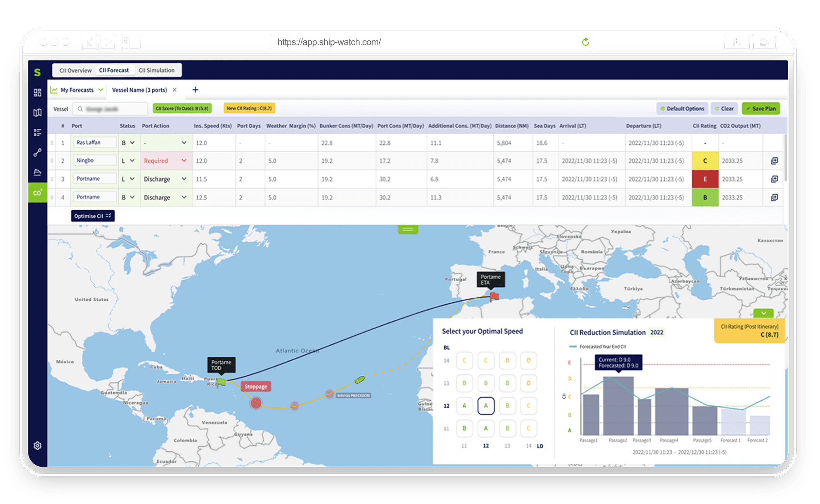This screenshot has height=504, width=820.
Task: Click the Optimise CII button
Action: 92,216
